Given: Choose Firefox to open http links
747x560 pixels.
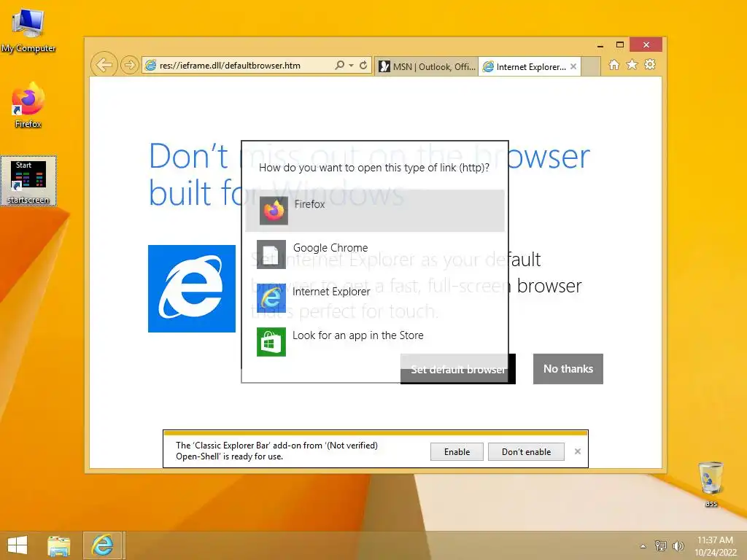Looking at the screenshot, I should click(375, 211).
